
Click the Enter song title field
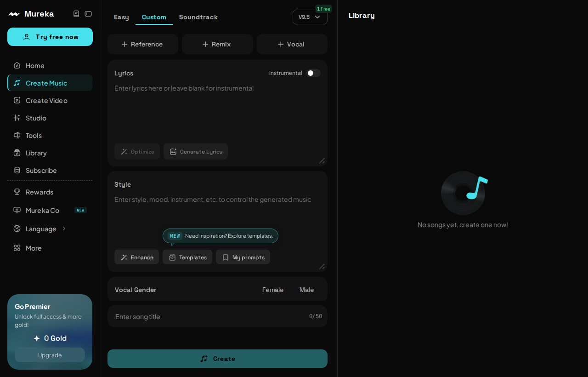217,316
